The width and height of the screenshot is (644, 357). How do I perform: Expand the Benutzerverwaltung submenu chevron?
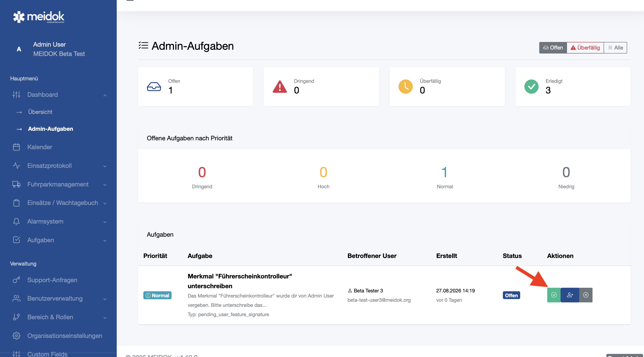coord(105,299)
